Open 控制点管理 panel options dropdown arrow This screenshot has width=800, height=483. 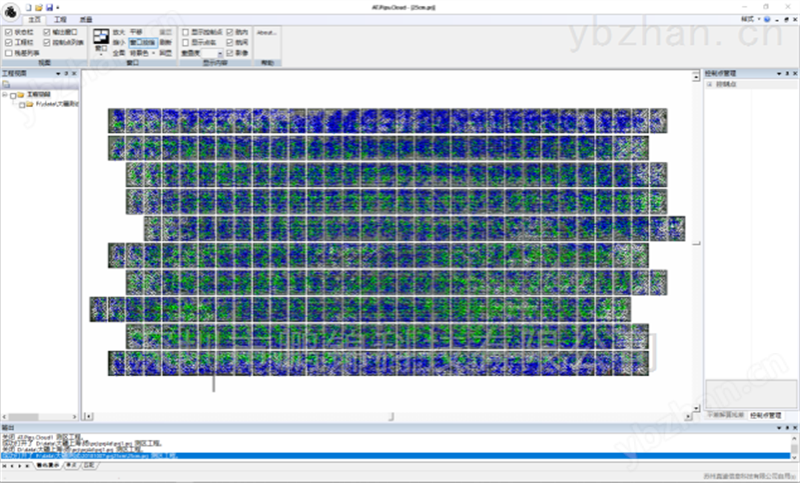[x=779, y=73]
